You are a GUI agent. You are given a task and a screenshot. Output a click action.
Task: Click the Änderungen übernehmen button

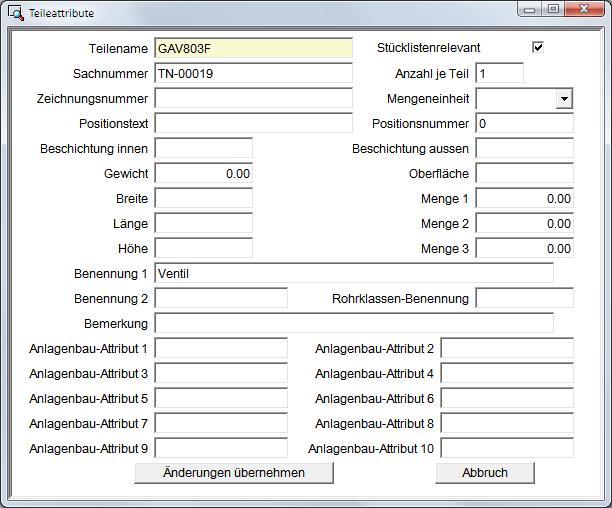point(233,472)
